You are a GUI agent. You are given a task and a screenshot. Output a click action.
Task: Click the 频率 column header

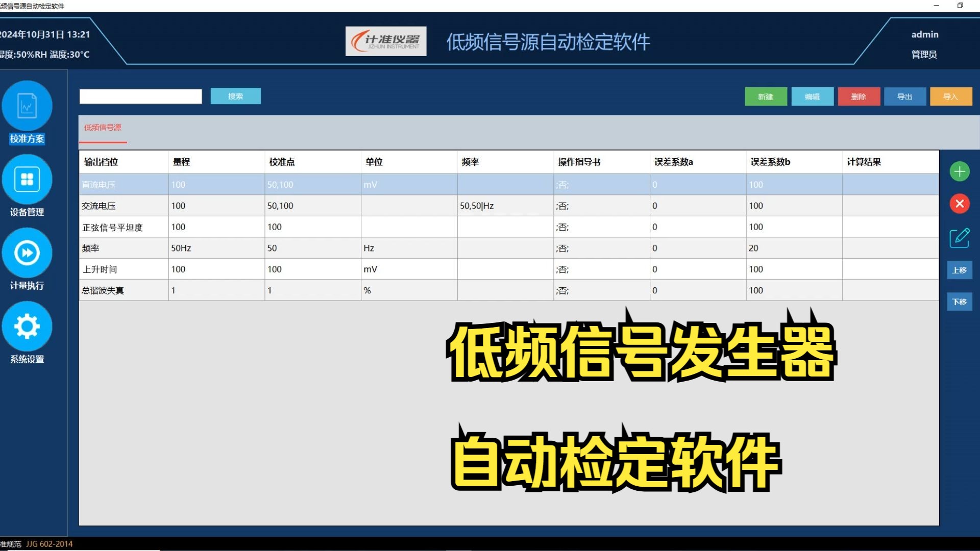coord(505,162)
